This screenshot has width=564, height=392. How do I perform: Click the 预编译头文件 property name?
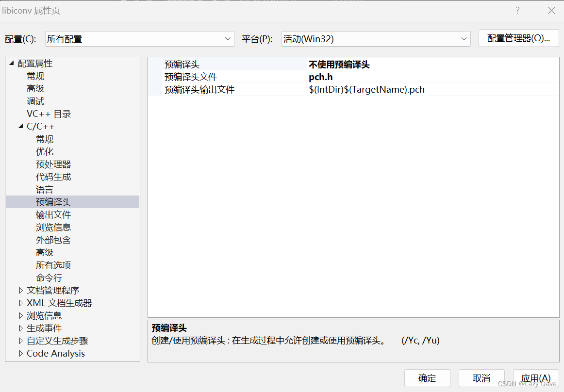(x=191, y=77)
